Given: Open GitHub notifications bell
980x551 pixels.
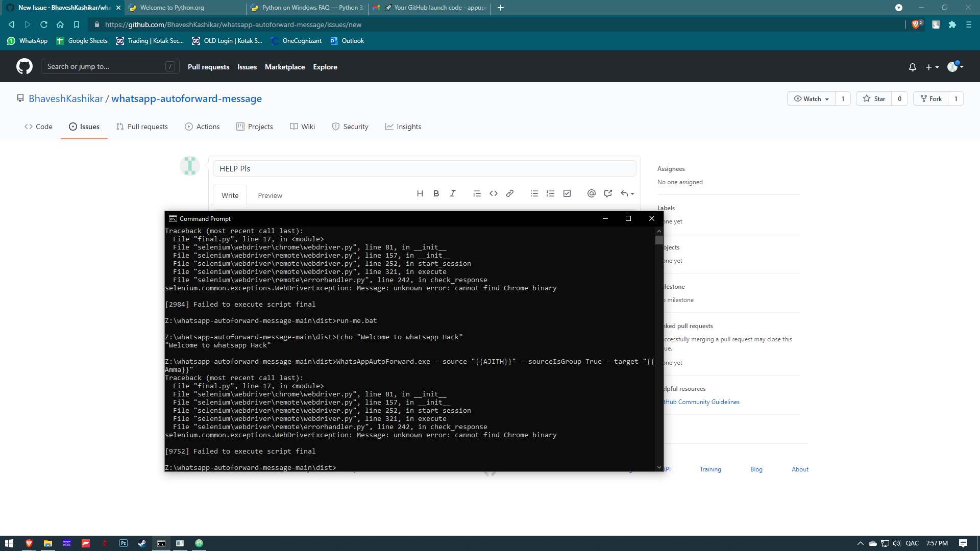Looking at the screenshot, I should coord(913,67).
